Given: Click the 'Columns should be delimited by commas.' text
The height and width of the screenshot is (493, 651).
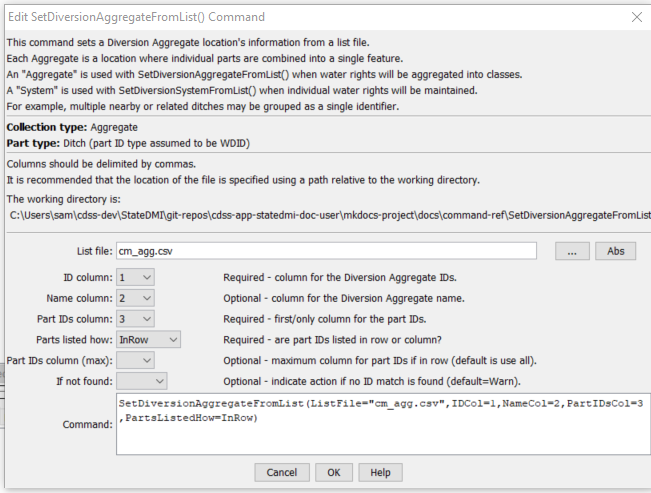Looking at the screenshot, I should pos(101,164).
